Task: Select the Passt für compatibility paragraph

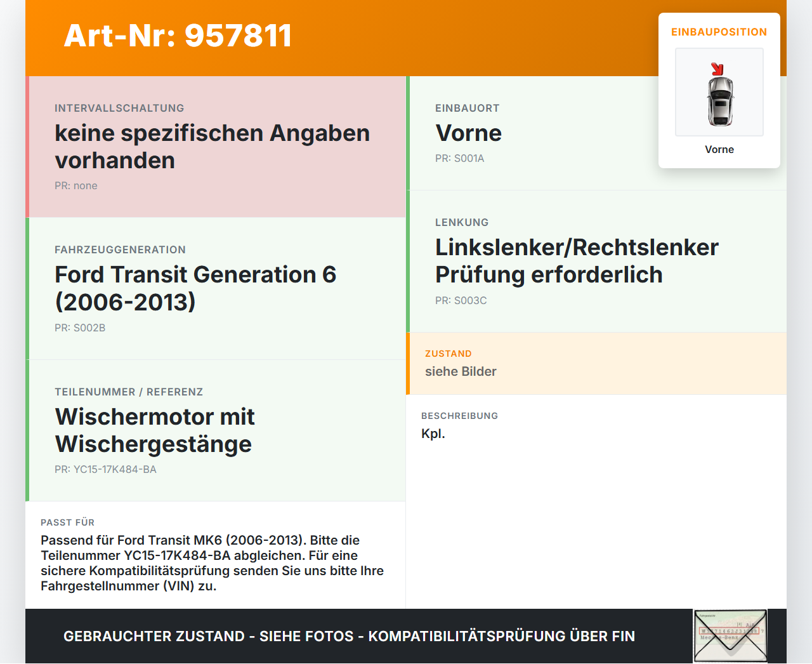Action: pos(212,563)
